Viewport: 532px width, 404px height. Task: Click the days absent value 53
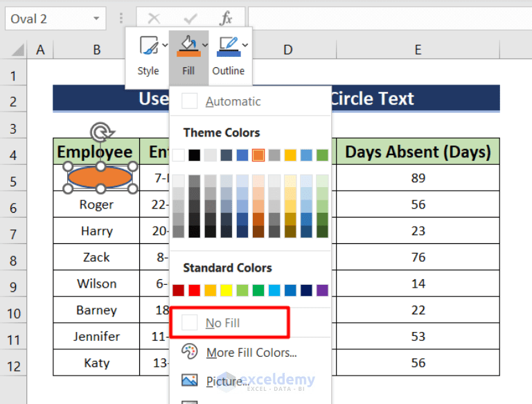pyautogui.click(x=418, y=337)
